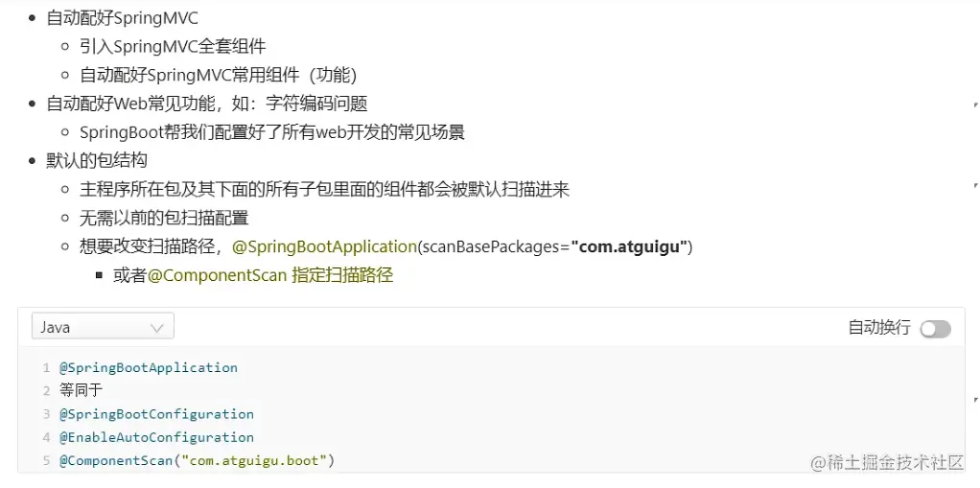Click code line @SpringBootConfiguration
This screenshot has height=488, width=980.
coord(156,414)
